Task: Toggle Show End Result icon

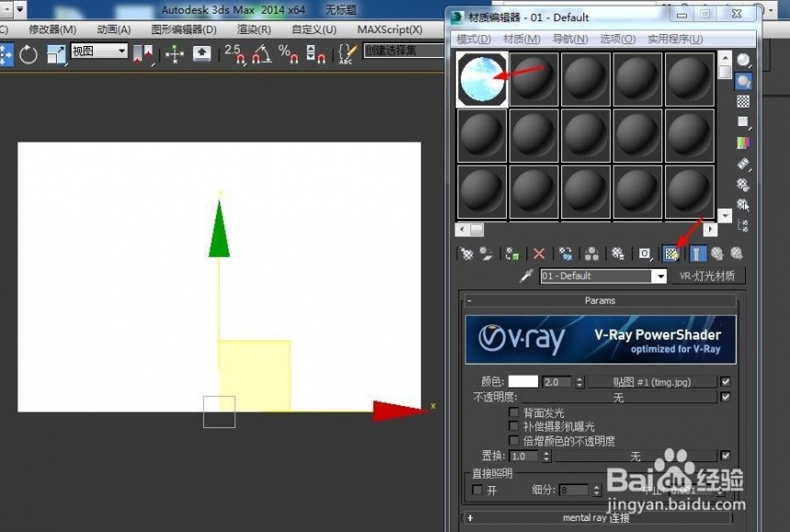Action: [697, 254]
